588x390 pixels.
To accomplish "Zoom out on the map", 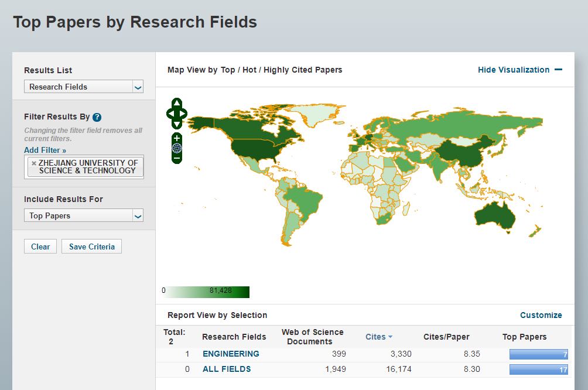I will (177, 158).
